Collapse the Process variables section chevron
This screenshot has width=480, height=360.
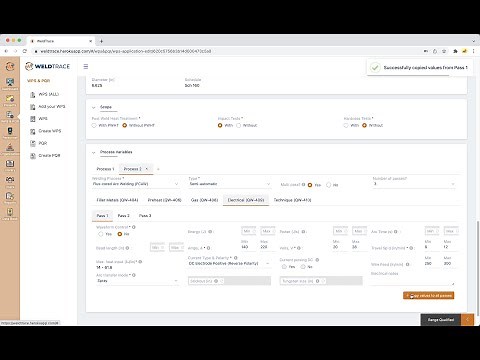tap(94, 152)
